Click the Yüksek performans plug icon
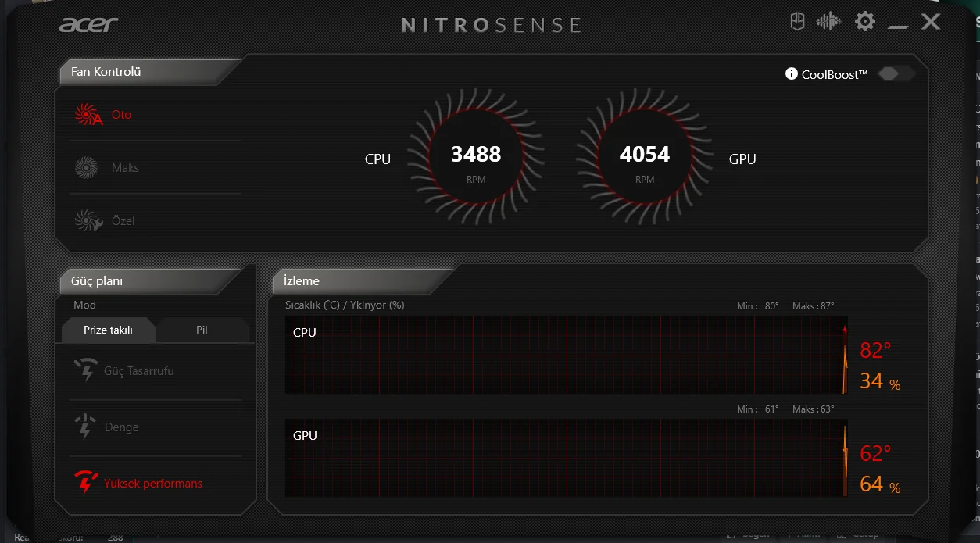980x543 pixels. point(85,484)
